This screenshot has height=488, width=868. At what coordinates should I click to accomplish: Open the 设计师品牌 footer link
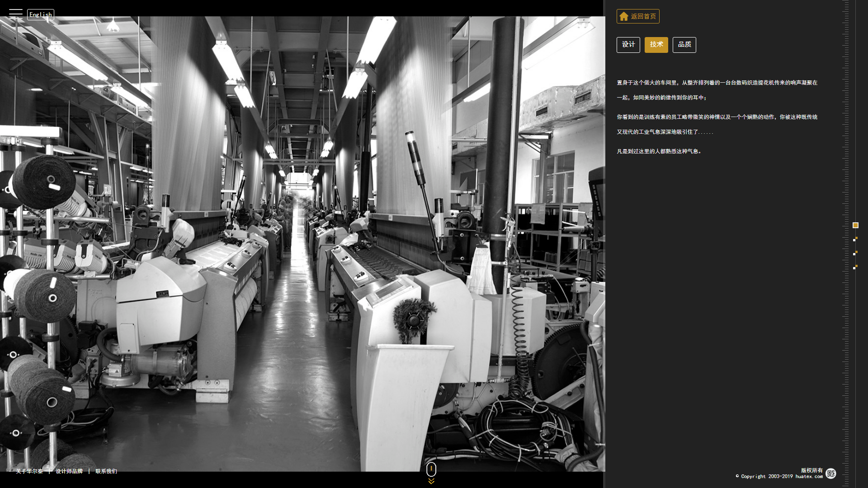coord(69,471)
